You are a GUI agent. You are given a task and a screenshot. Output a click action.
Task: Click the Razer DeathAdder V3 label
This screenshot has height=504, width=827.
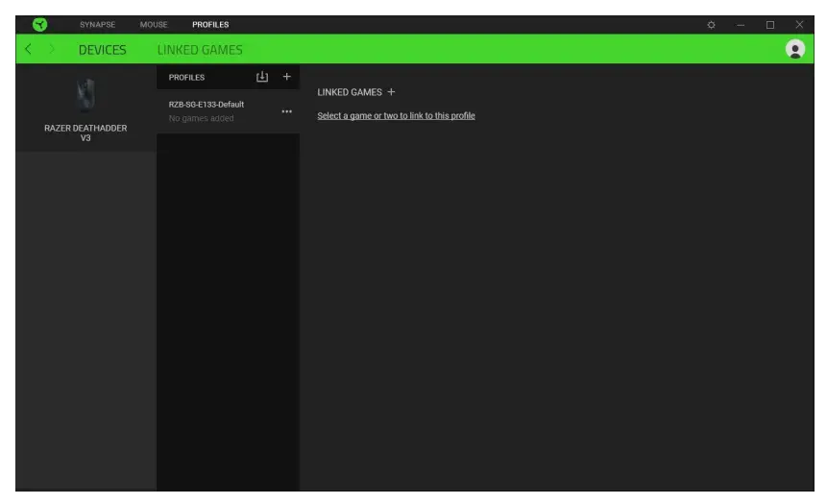point(85,132)
